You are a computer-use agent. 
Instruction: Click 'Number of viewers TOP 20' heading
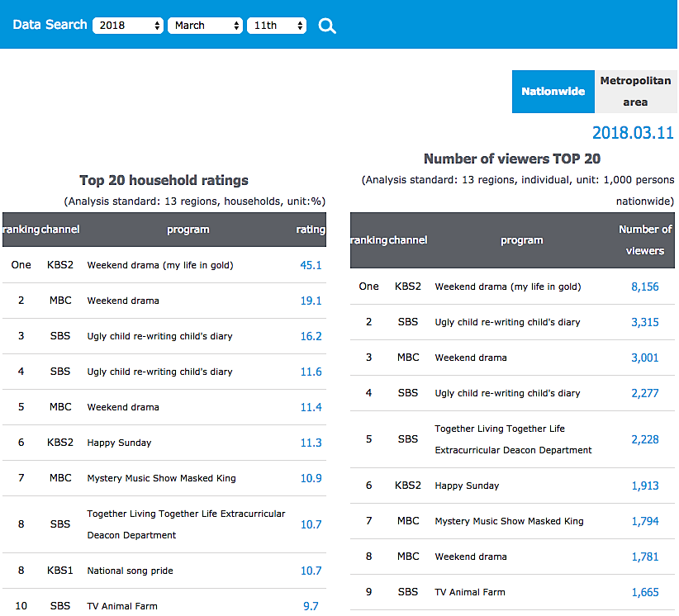click(x=512, y=159)
